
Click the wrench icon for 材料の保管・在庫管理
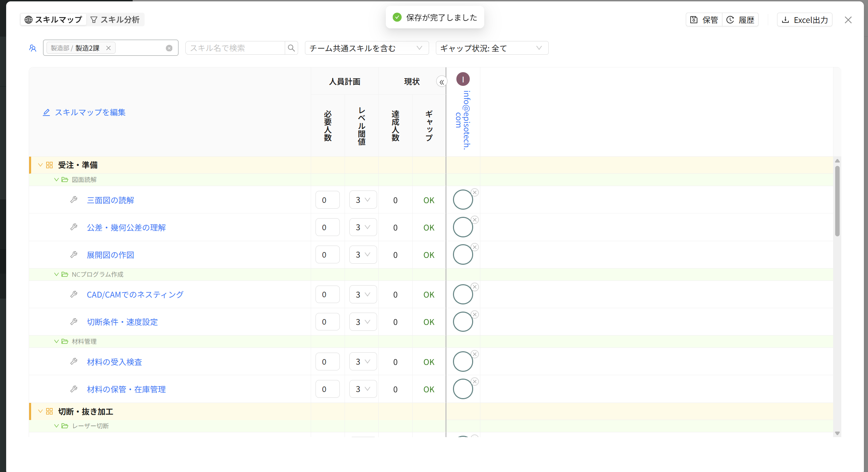click(74, 389)
